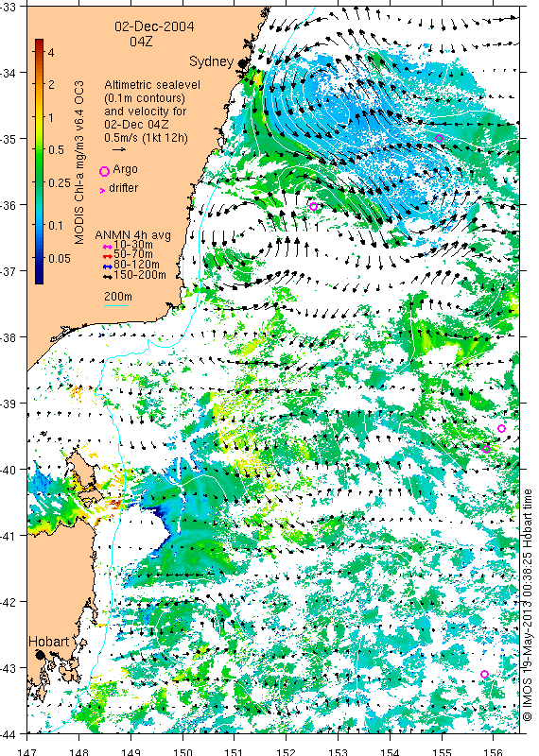The image size is (539, 756).
Task: Click the 'Altimetric sealevel' text line
Action: pos(152,85)
